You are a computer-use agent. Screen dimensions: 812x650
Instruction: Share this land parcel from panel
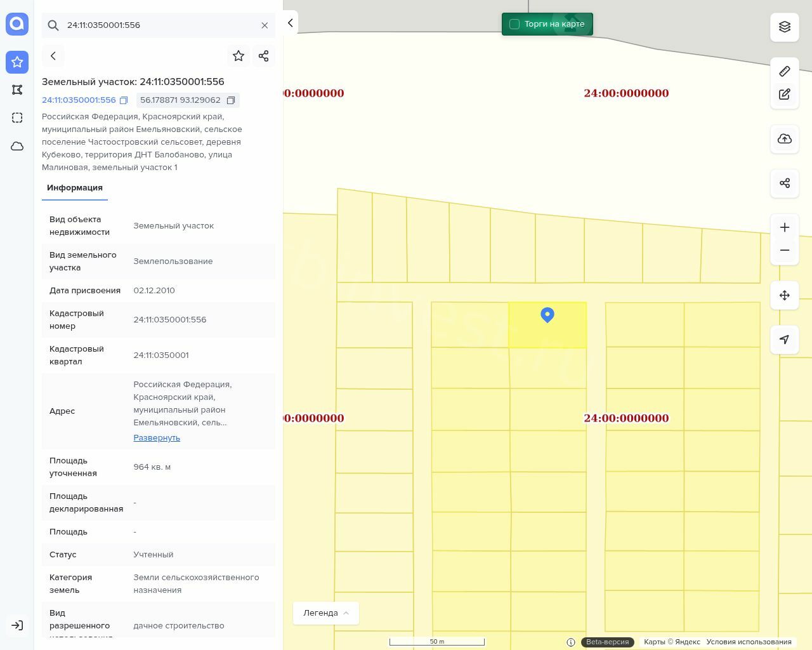(x=264, y=56)
